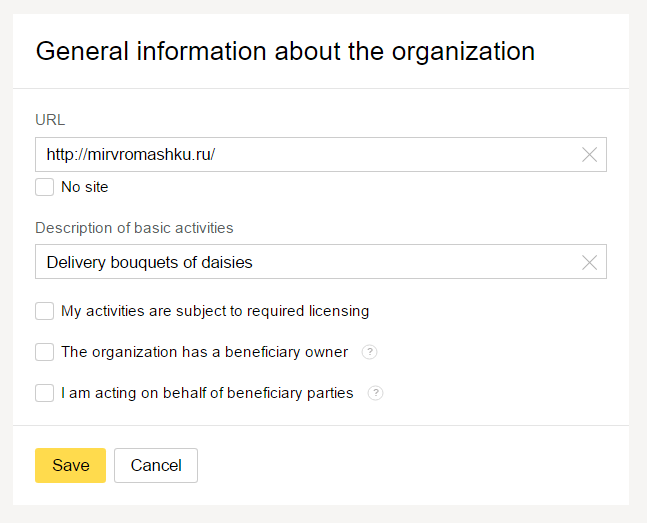Viewport: 647px width, 523px height.
Task: Place cursor in 'Delivery bouquets of daisies' text
Action: tap(149, 263)
